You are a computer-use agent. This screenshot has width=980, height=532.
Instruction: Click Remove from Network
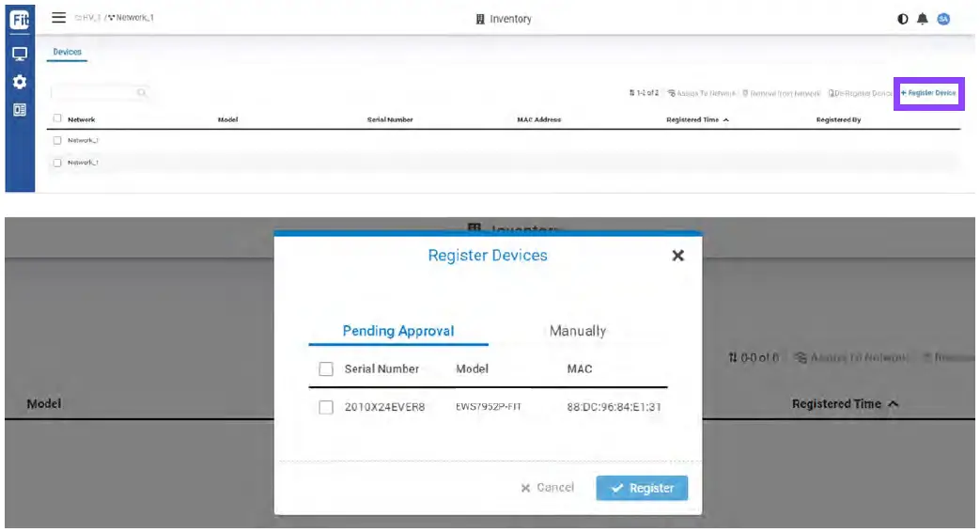[x=781, y=93]
